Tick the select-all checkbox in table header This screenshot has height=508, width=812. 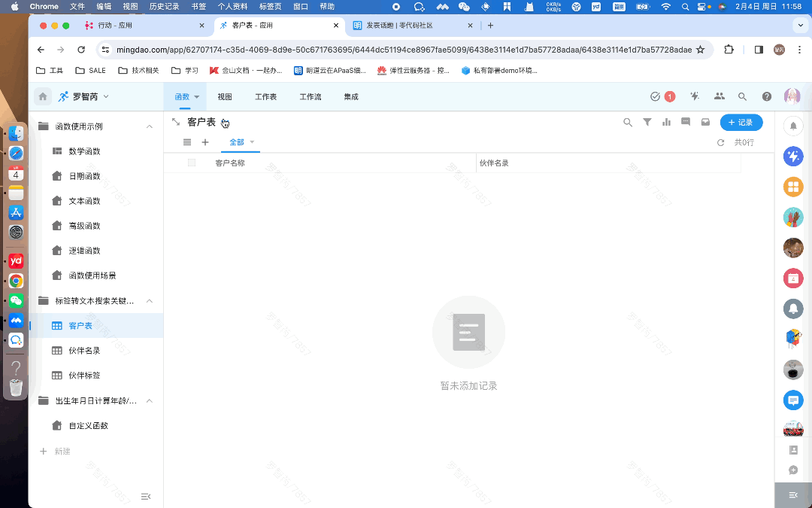(x=192, y=163)
